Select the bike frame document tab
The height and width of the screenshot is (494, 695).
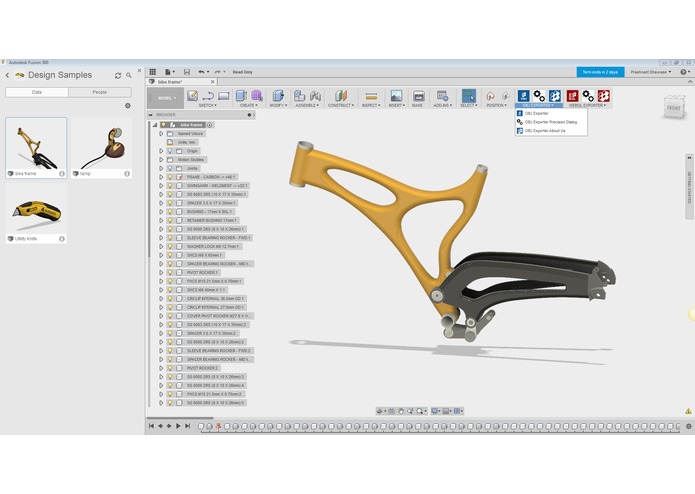[x=182, y=82]
